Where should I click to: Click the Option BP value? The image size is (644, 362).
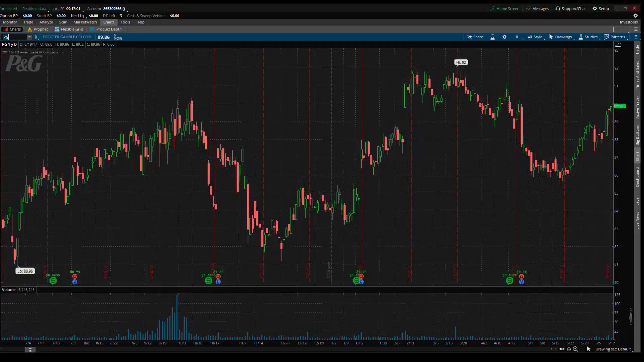coord(27,16)
